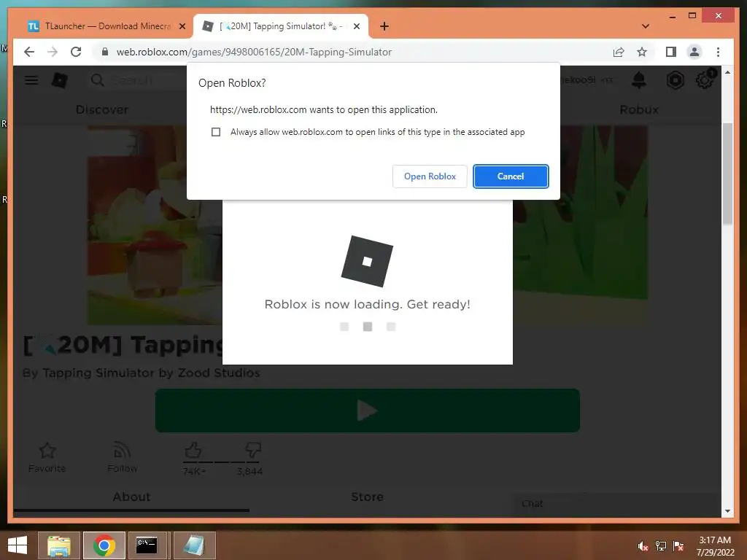Open the Roblox hamburger menu
Image resolution: width=747 pixels, height=560 pixels.
[x=31, y=80]
